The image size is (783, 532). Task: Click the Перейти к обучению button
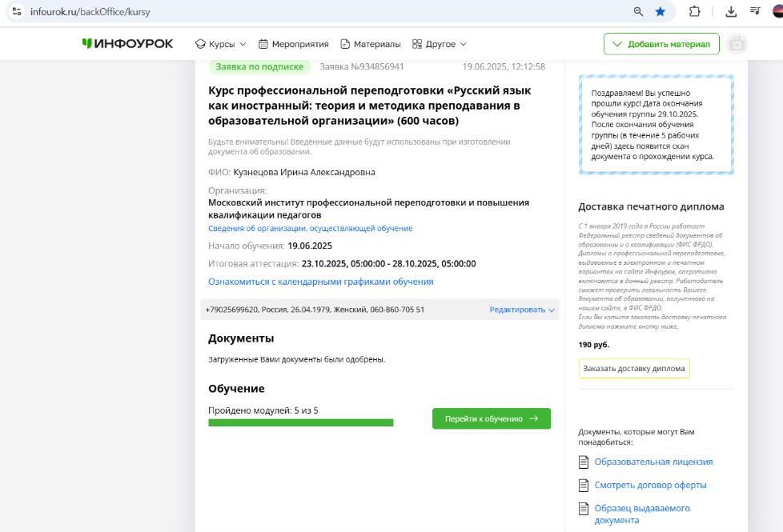click(x=491, y=418)
